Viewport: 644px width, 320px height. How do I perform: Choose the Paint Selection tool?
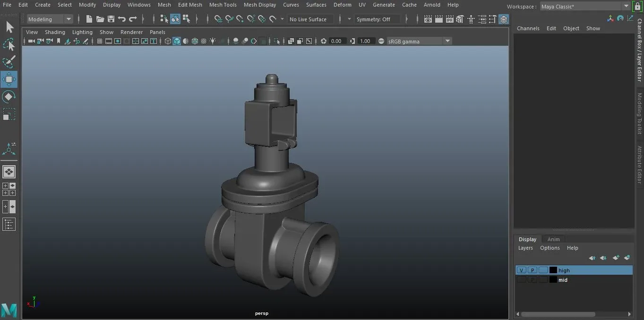[9, 62]
